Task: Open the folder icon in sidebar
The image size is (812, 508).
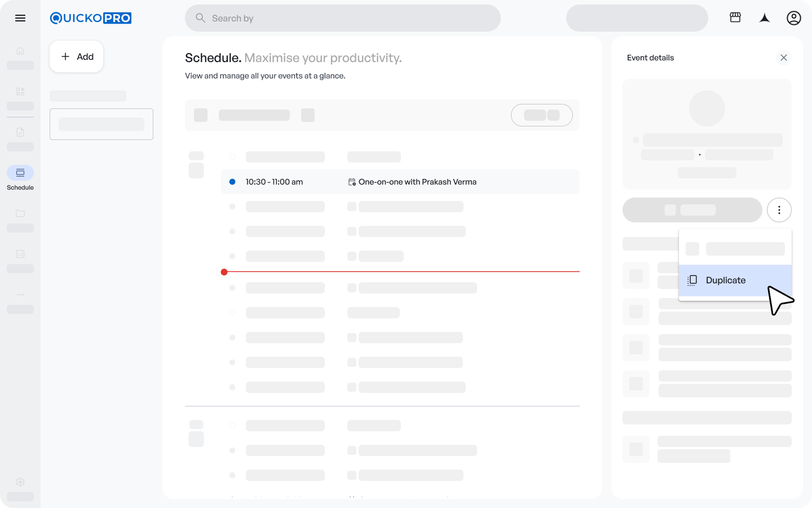Action: coord(20,213)
